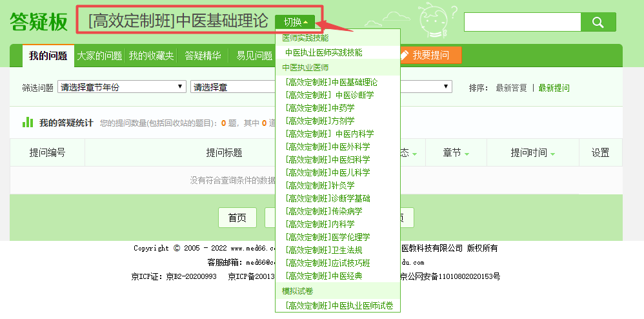
Task: Sort questions by 最新答复
Action: coord(511,88)
